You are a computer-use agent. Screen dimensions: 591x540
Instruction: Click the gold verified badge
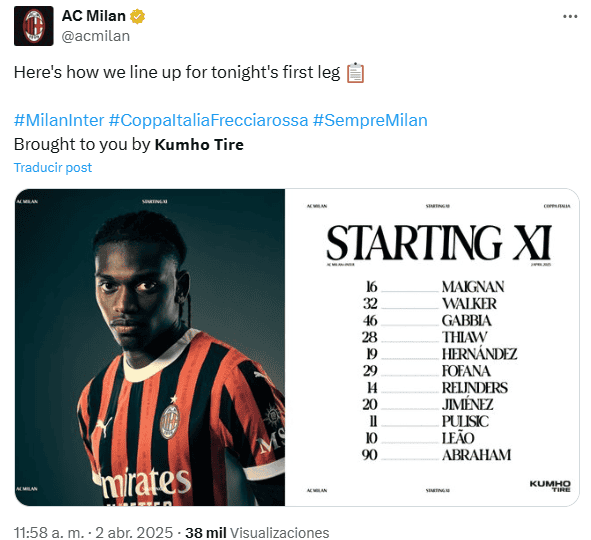[138, 17]
